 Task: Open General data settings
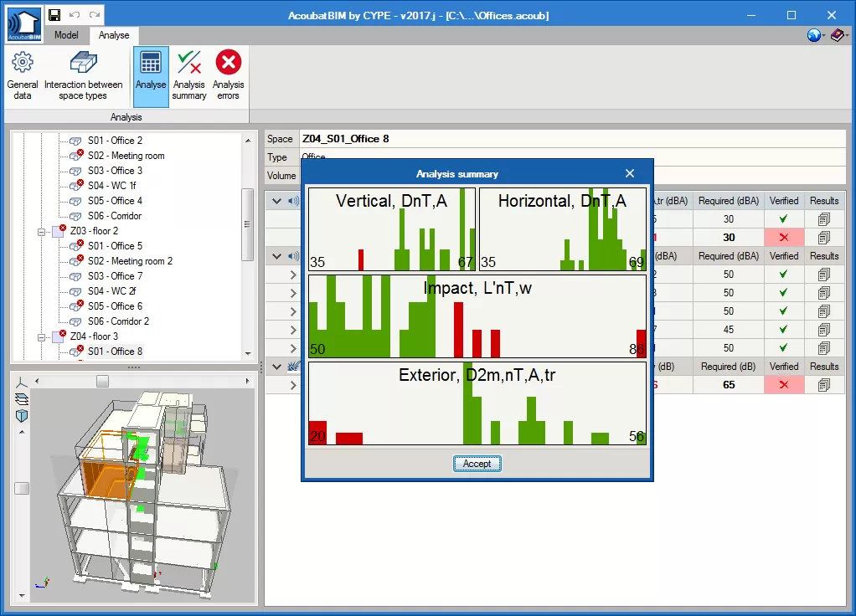pos(23,75)
